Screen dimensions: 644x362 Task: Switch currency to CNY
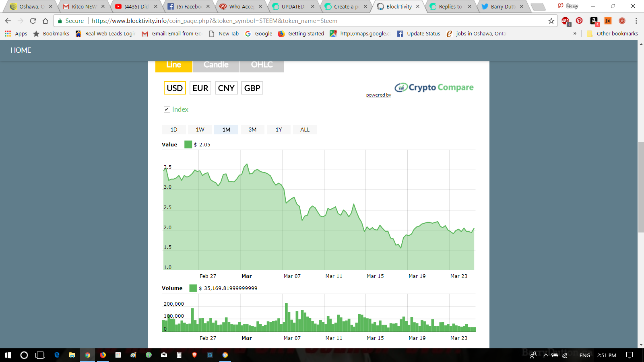pyautogui.click(x=226, y=88)
